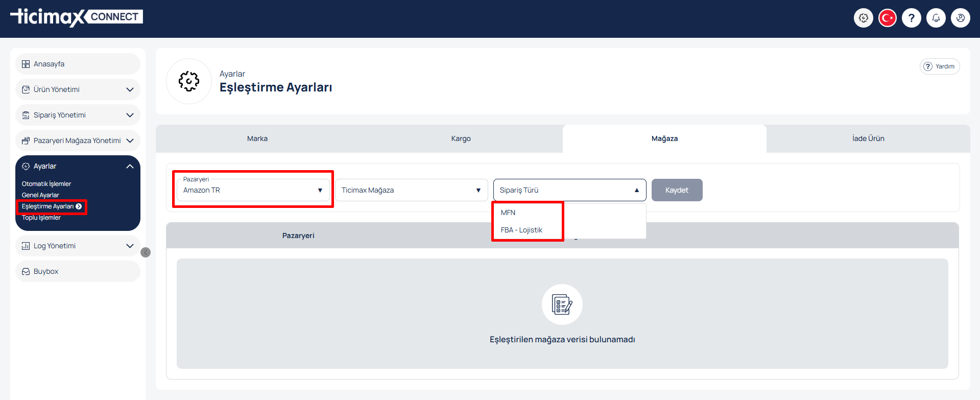Collapse the sidebar with the arrow handle
The height and width of the screenshot is (400, 980).
(x=146, y=252)
